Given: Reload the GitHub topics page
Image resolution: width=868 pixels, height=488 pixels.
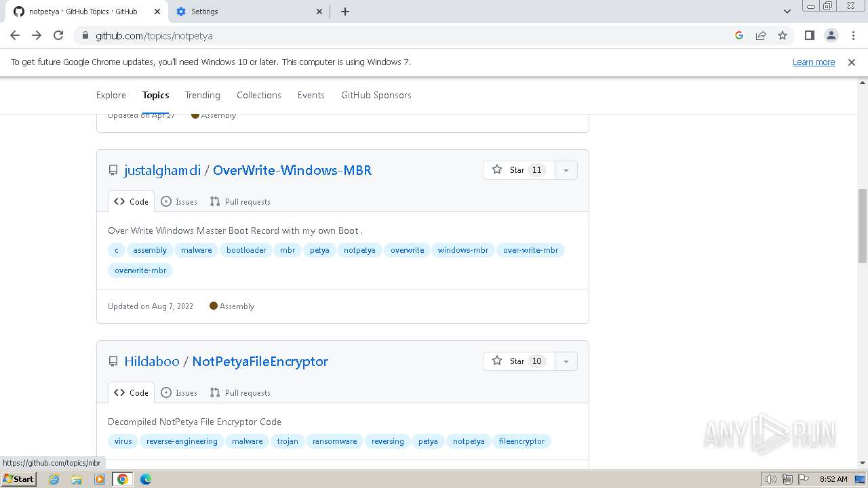Looking at the screenshot, I should (58, 35).
